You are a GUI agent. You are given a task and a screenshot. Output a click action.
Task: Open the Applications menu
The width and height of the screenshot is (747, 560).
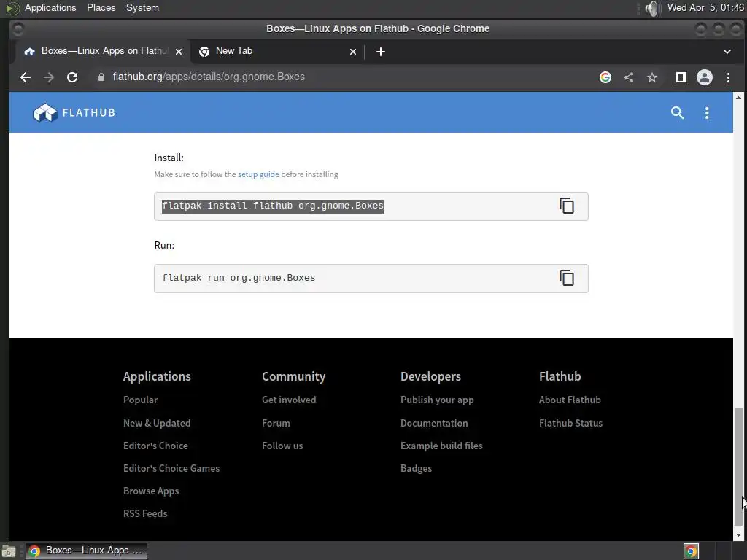pos(50,7)
